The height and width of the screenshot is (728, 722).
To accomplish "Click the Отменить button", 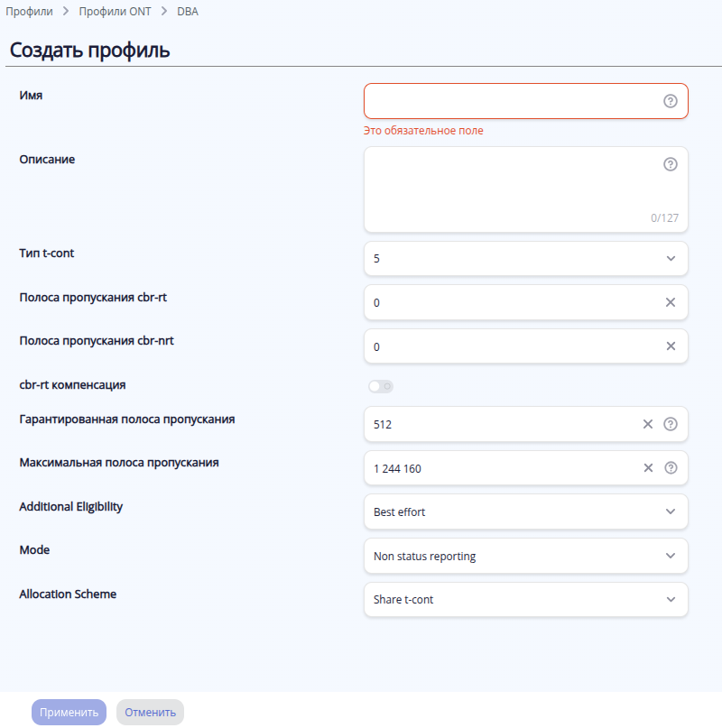I will [150, 713].
